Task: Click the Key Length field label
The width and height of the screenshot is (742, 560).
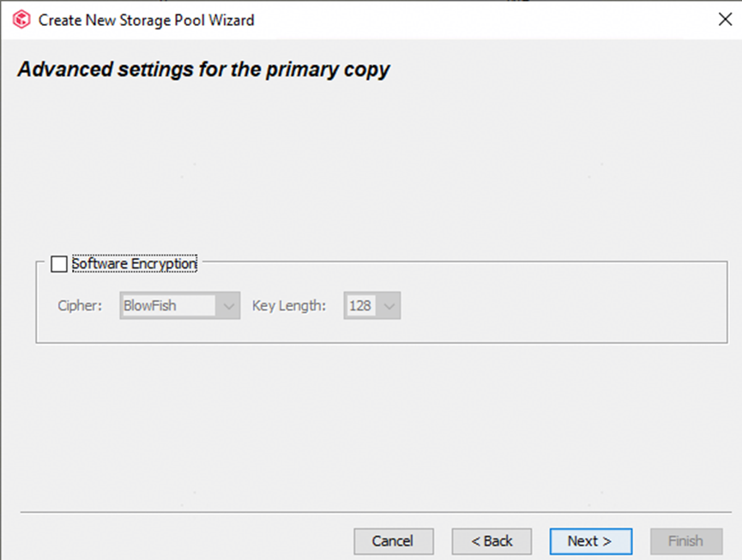Action: pos(288,305)
